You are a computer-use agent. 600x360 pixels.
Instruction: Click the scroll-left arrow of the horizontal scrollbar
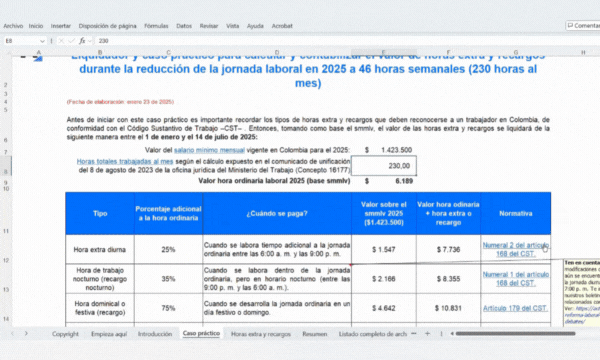[x=452, y=334]
